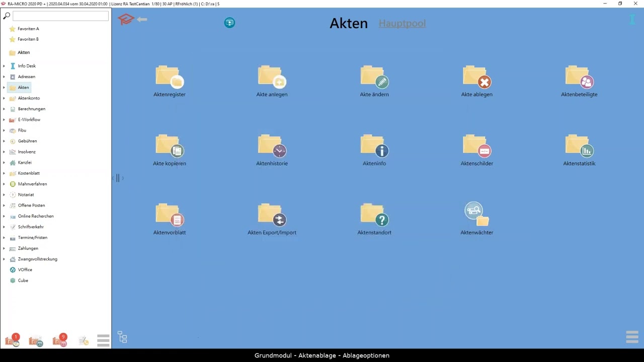Select the highlighted Akten tree entry
The width and height of the screenshot is (644, 362).
[20, 87]
